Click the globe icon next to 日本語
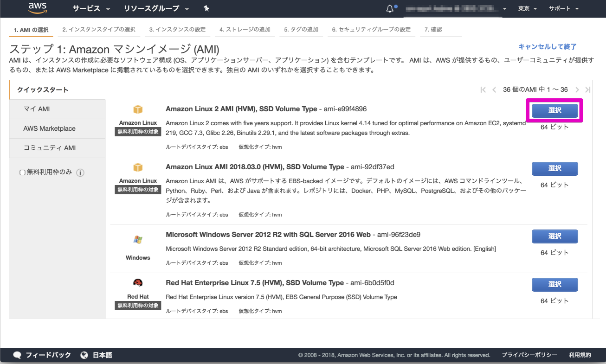This screenshot has height=364, width=606. tap(84, 355)
